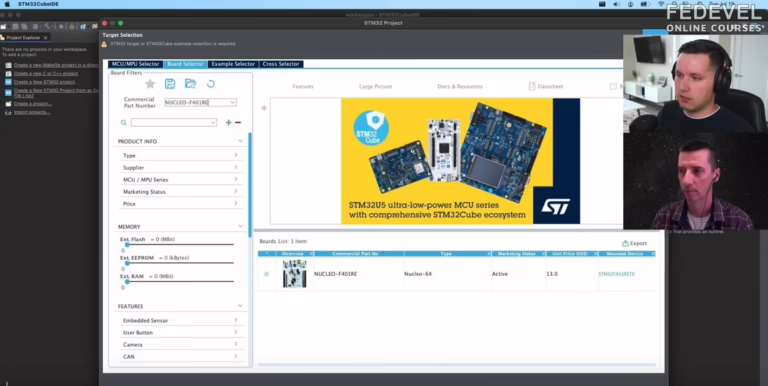Expand the MCU / MPU Series filter

(x=236, y=179)
